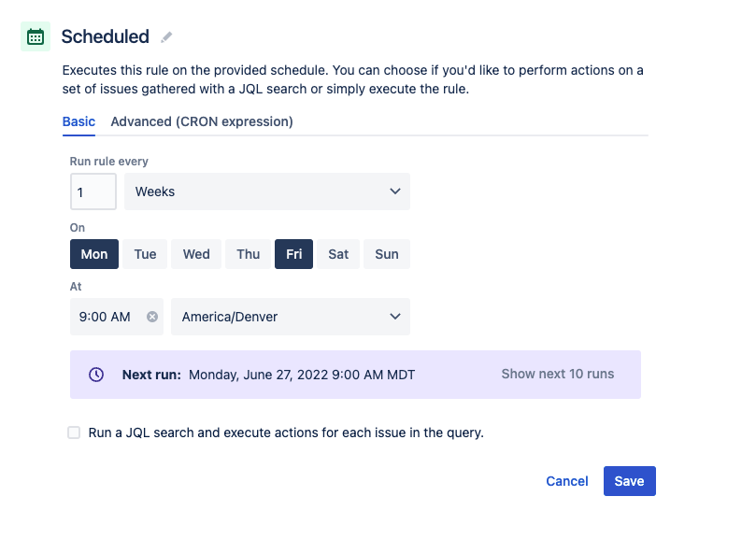Turn on Sat in day selector
The width and height of the screenshot is (756, 539).
[338, 254]
